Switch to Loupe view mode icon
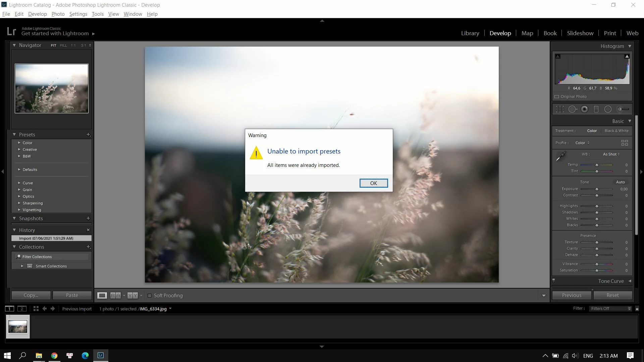644x362 pixels. 102,296
